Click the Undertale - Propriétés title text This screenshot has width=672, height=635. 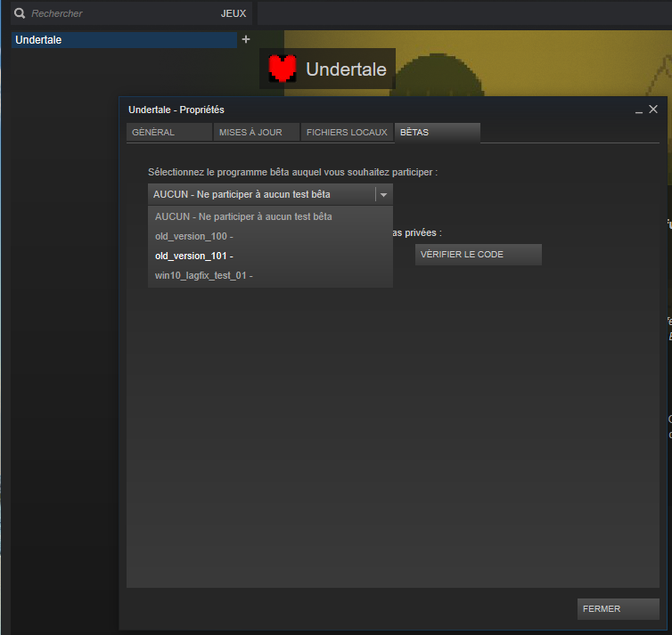tap(176, 110)
